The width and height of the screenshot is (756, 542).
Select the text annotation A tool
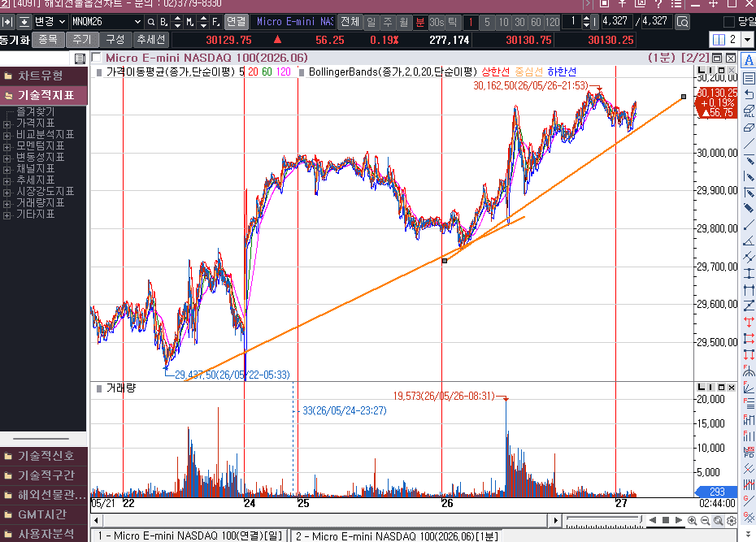(749, 60)
